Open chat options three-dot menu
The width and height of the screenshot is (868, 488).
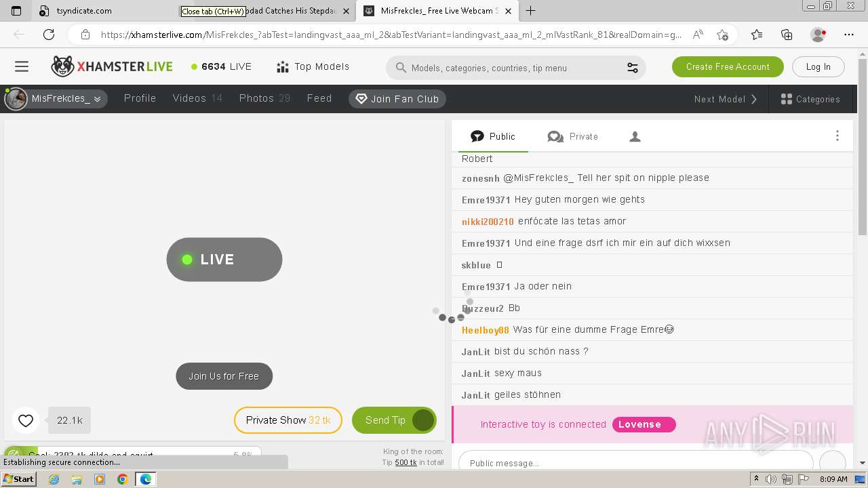(x=837, y=136)
